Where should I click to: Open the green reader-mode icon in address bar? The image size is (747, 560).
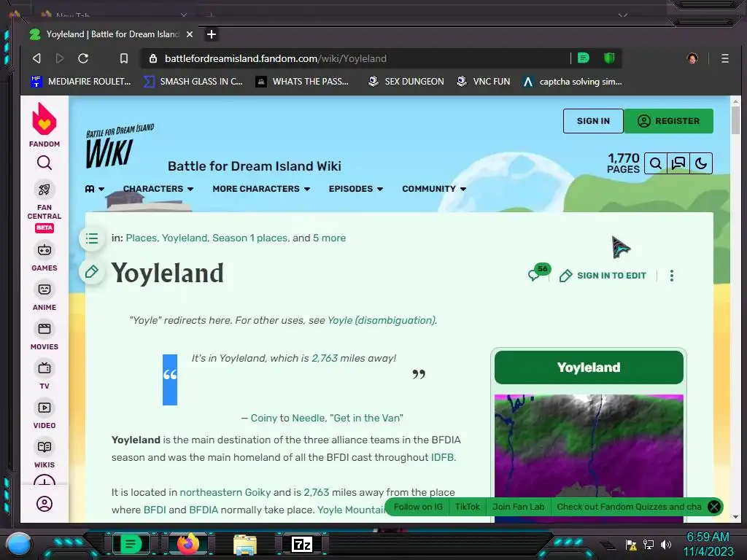[583, 58]
